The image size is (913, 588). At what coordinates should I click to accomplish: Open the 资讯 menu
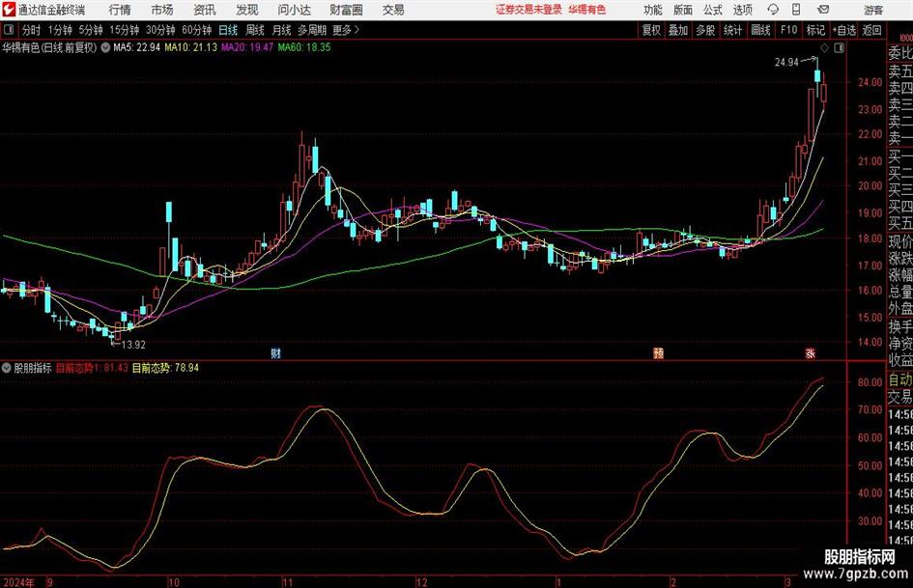point(205,10)
